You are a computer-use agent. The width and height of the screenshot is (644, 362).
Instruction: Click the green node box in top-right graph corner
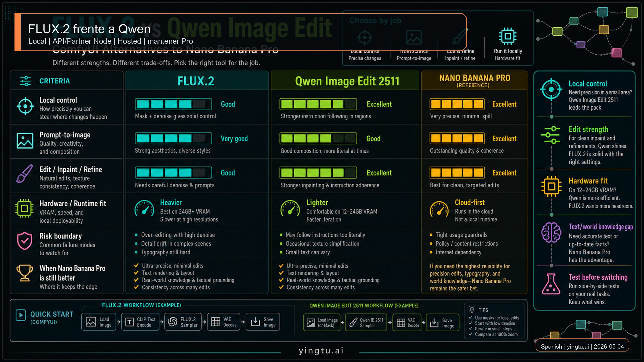(x=632, y=12)
